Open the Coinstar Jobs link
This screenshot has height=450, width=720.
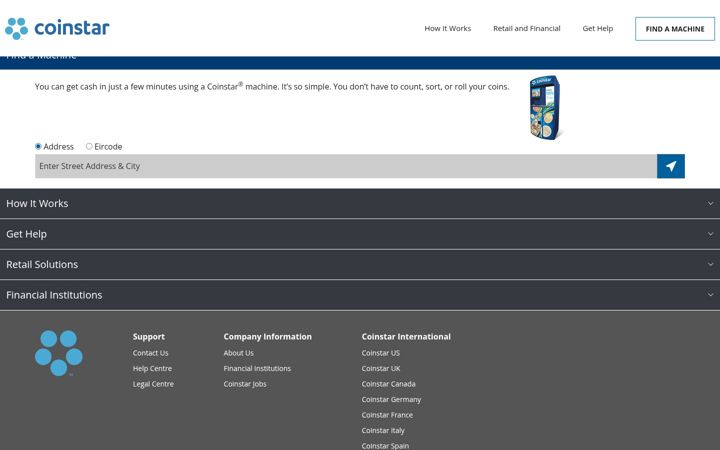pyautogui.click(x=245, y=384)
